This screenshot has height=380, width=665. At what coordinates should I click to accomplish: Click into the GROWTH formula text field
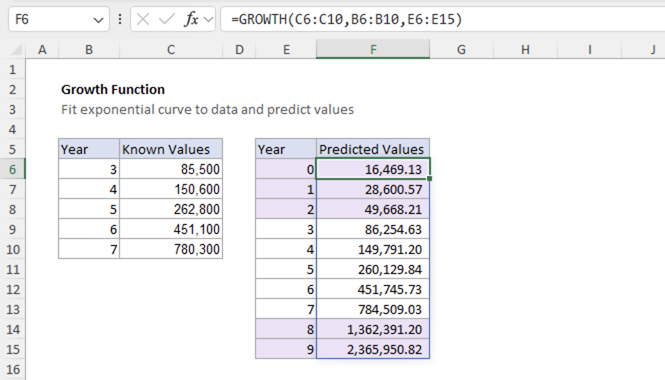443,19
